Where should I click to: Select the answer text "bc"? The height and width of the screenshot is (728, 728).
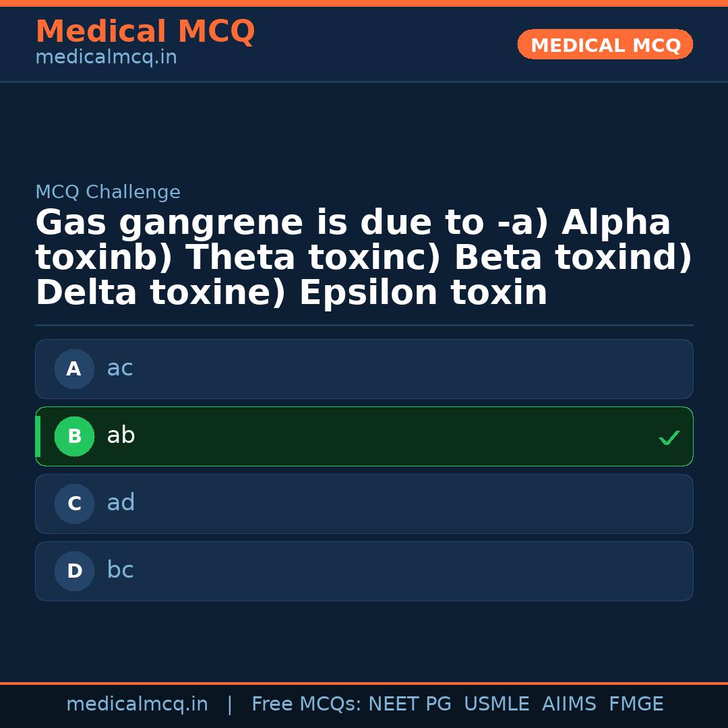tap(120, 570)
